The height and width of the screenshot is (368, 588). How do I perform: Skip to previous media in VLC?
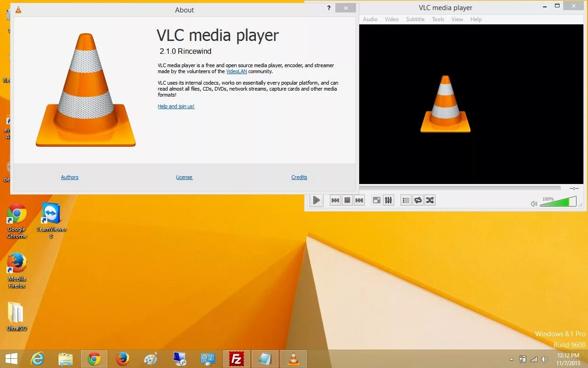(335, 200)
